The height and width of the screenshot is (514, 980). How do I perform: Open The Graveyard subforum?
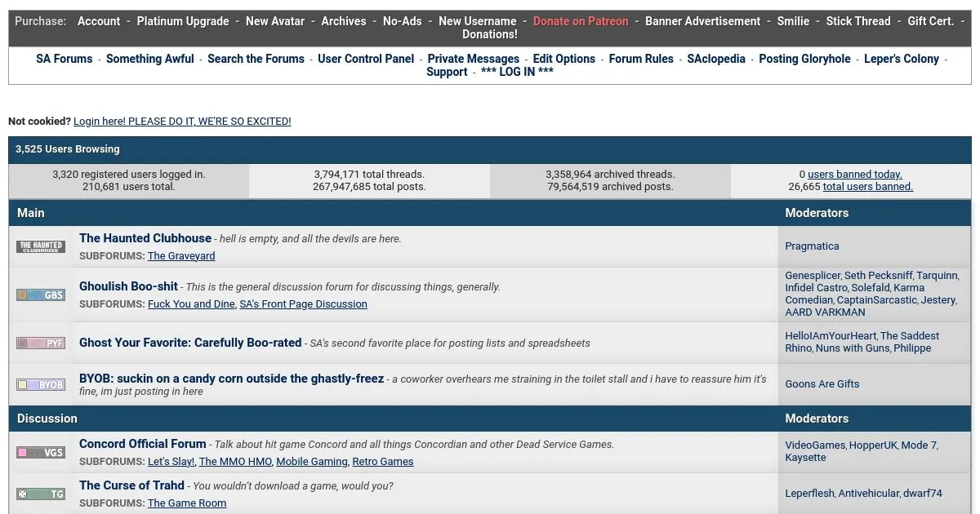(x=181, y=255)
